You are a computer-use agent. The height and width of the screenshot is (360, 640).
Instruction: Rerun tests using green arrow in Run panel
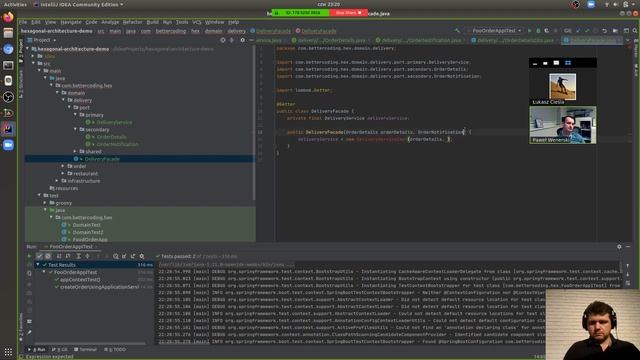tap(29, 256)
